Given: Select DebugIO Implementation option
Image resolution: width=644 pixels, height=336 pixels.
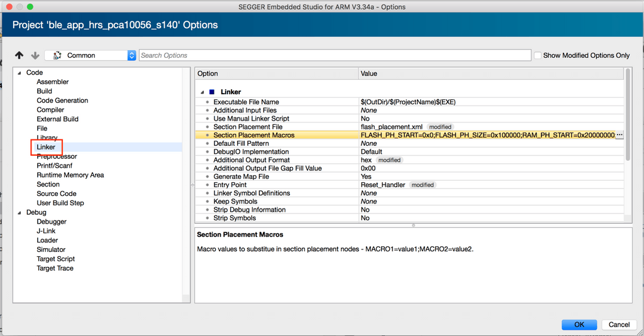Looking at the screenshot, I should point(251,152).
